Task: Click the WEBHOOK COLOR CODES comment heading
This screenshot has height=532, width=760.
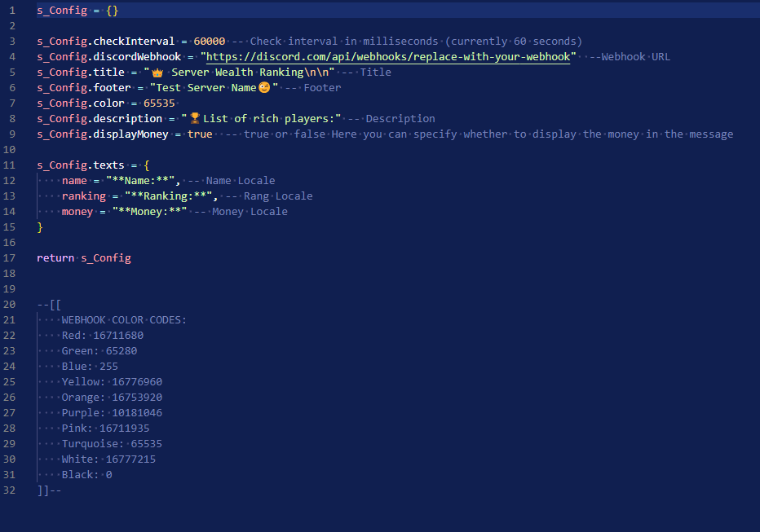Action: [x=124, y=320]
